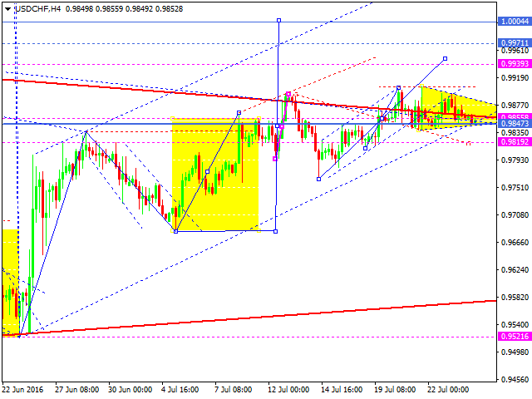Click the 27 Jun 08:00 time label

coord(77,390)
